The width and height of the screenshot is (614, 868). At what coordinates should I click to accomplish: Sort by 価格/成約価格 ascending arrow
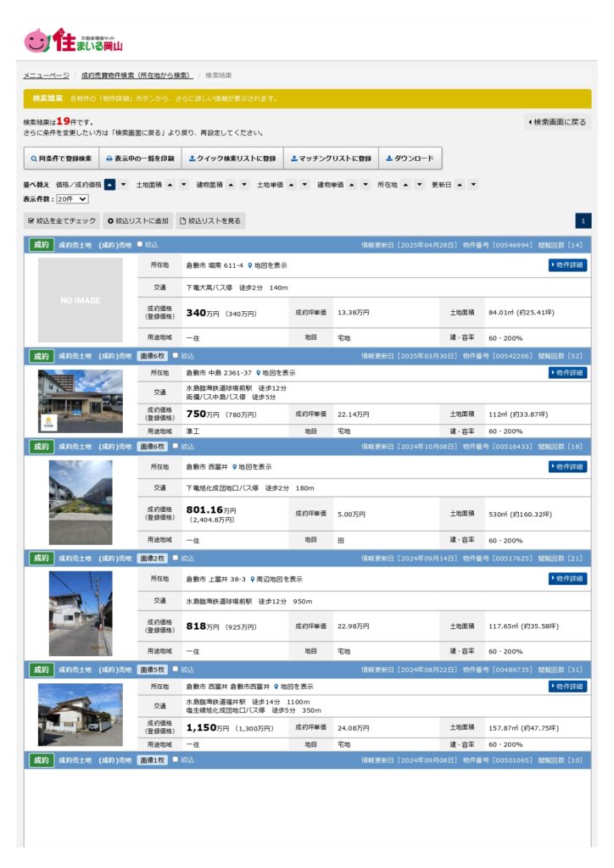pos(109,185)
